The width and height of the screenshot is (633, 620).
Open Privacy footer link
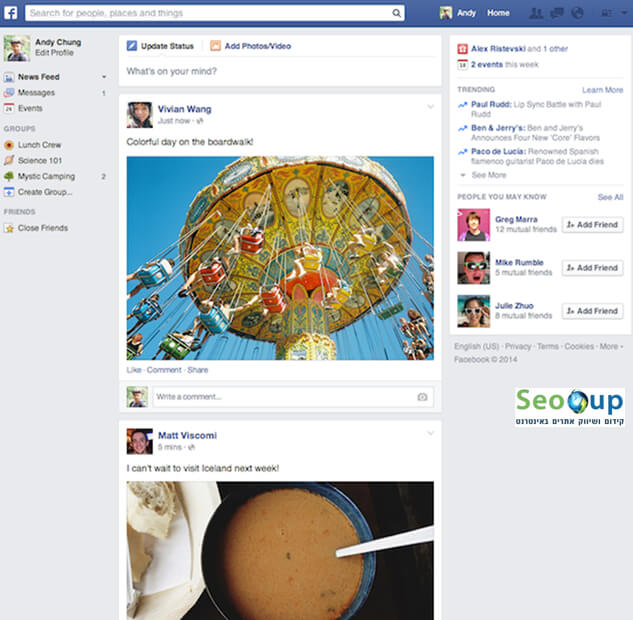tap(518, 347)
